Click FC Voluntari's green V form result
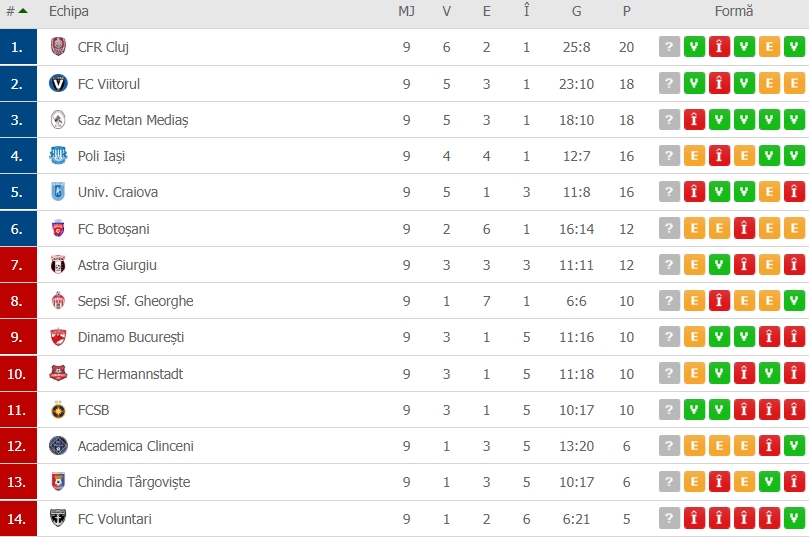Screen dimensions: 809x537 click(770, 519)
